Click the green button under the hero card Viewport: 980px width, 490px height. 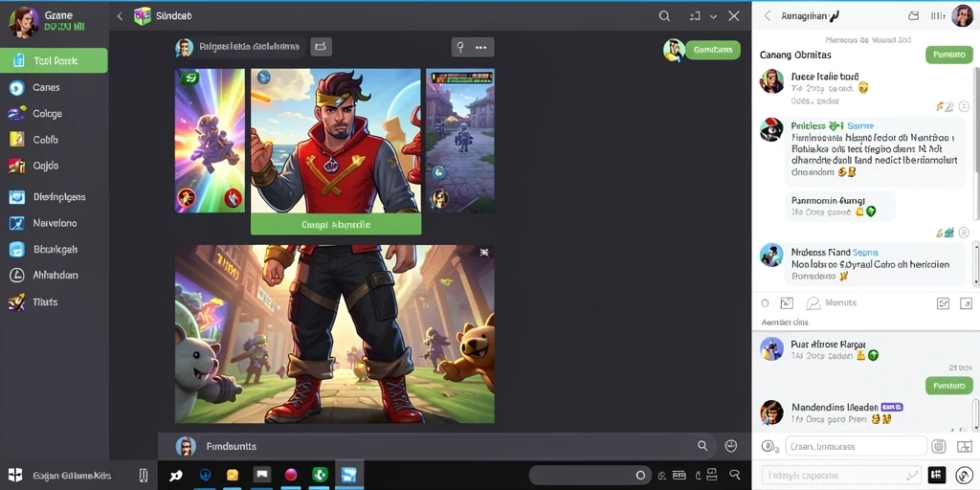[x=336, y=224]
